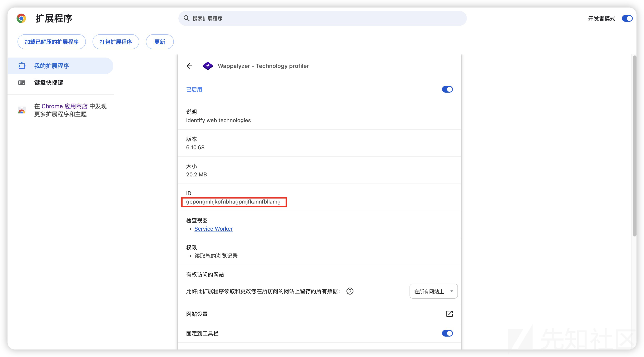The height and width of the screenshot is (357, 644).
Task: Focus the 搜索扩展程序 search field
Action: pos(322,18)
